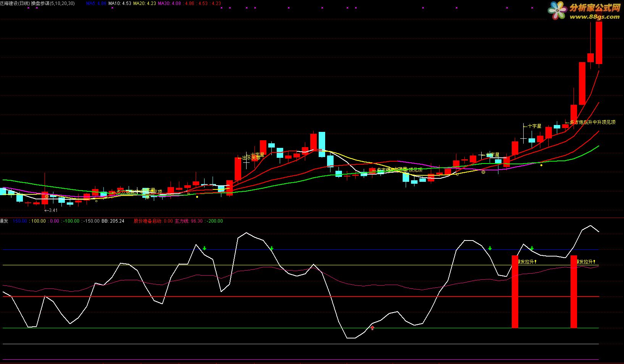Select the ←3.41 low price label
This screenshot has height=364, width=624.
(x=51, y=210)
